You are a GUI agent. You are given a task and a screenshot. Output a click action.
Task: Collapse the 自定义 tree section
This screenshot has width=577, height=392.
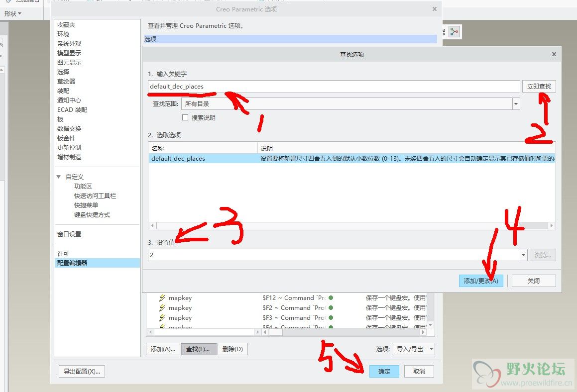point(59,177)
